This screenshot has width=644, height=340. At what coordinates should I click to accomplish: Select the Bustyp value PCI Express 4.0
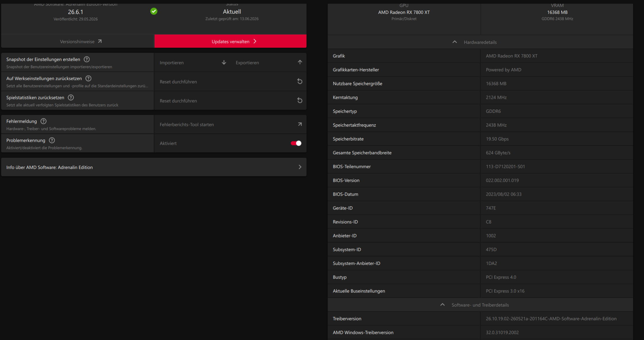coord(501,277)
